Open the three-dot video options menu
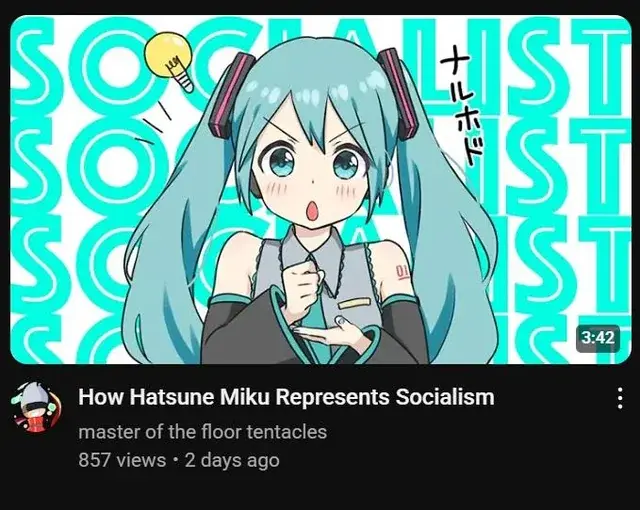 coord(620,398)
